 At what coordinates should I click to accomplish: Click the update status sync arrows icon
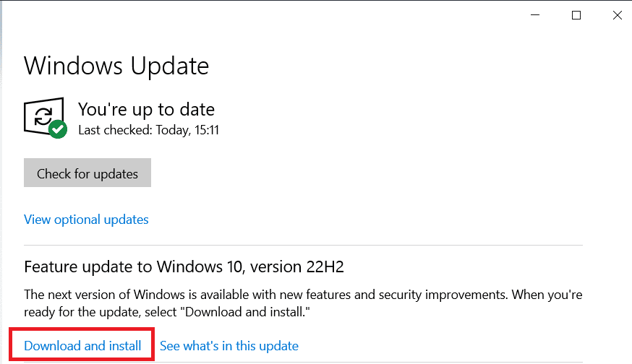pos(43,116)
